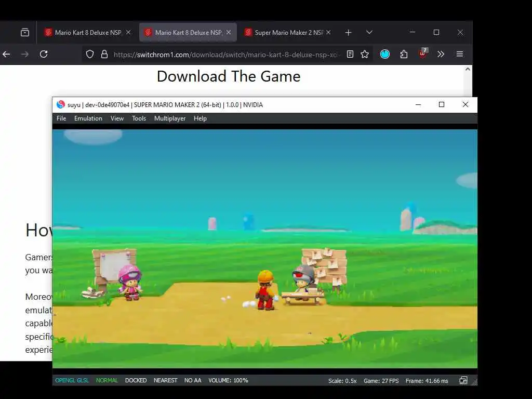Screen dimensions: 532x399
Task: Maximize the suyu emulator window
Action: click(x=442, y=104)
